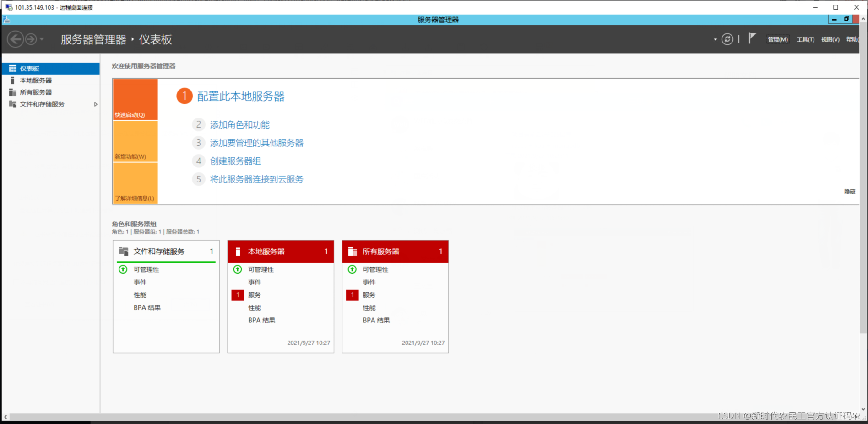The height and width of the screenshot is (424, 868).
Task: Click the 了解详细信息(L) tile
Action: pos(136,183)
